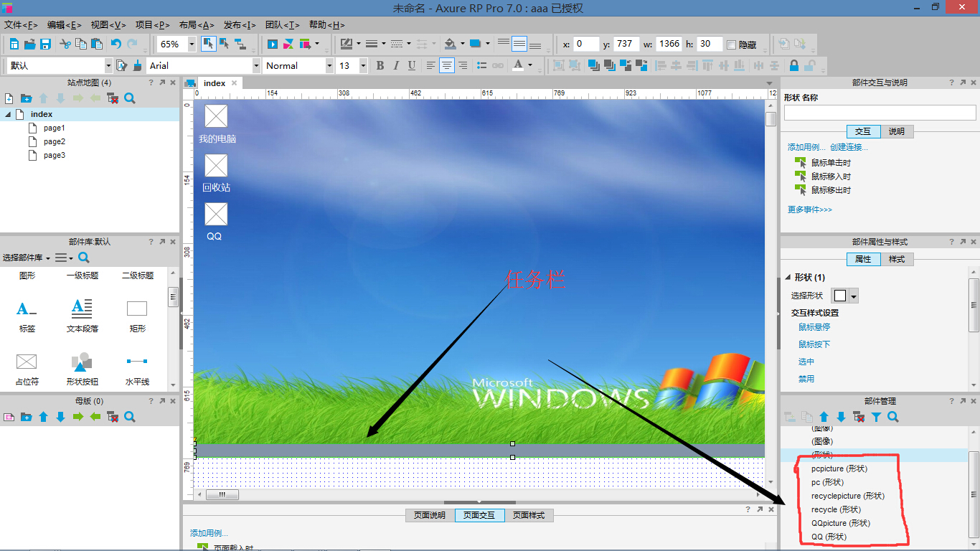Preview the prototype with the play icon
The image size is (980, 551).
(x=273, y=44)
